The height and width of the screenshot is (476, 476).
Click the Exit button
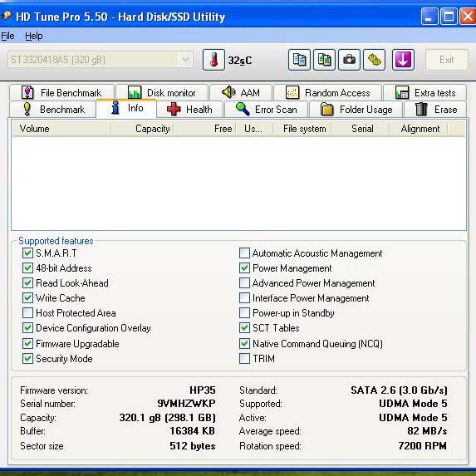447,60
